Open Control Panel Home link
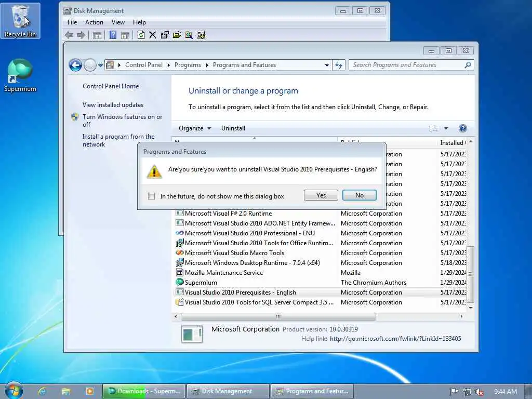The image size is (532, 399). 111,86
